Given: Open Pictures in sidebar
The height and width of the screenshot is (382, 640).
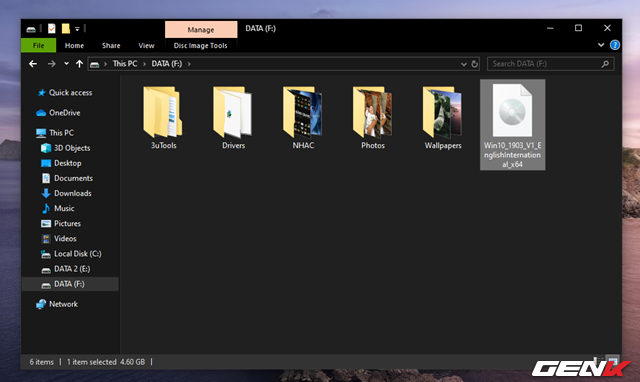Looking at the screenshot, I should [x=61, y=223].
